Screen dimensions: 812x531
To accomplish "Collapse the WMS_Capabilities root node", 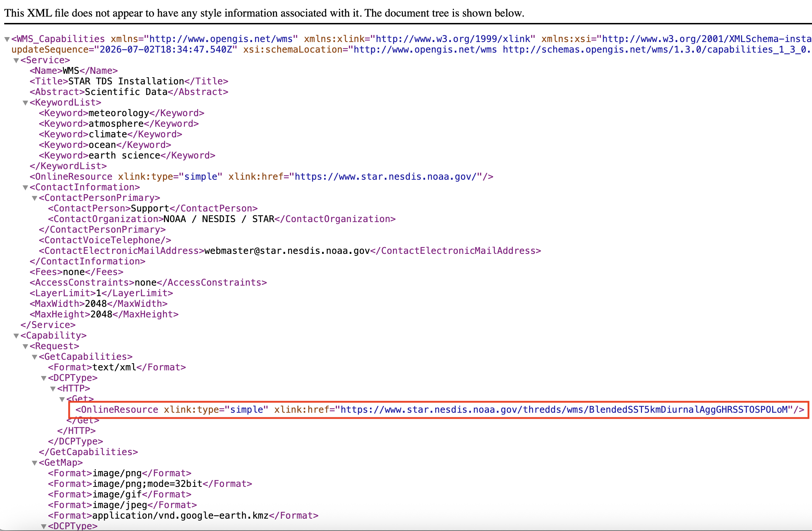I will click(7, 39).
